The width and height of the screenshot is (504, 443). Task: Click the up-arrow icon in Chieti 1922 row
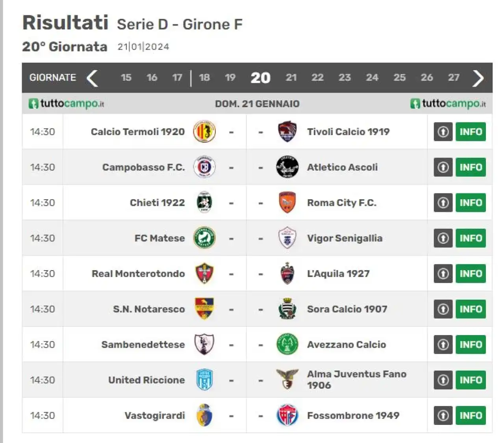tap(443, 202)
